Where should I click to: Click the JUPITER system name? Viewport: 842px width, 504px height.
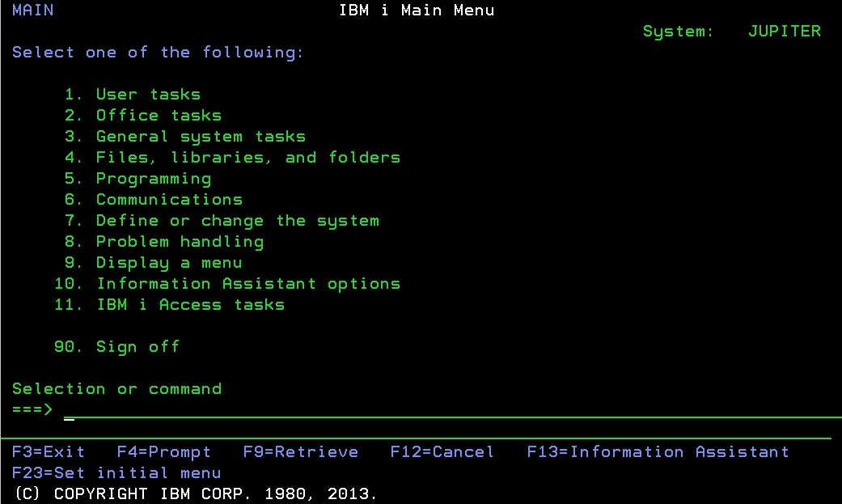(784, 32)
